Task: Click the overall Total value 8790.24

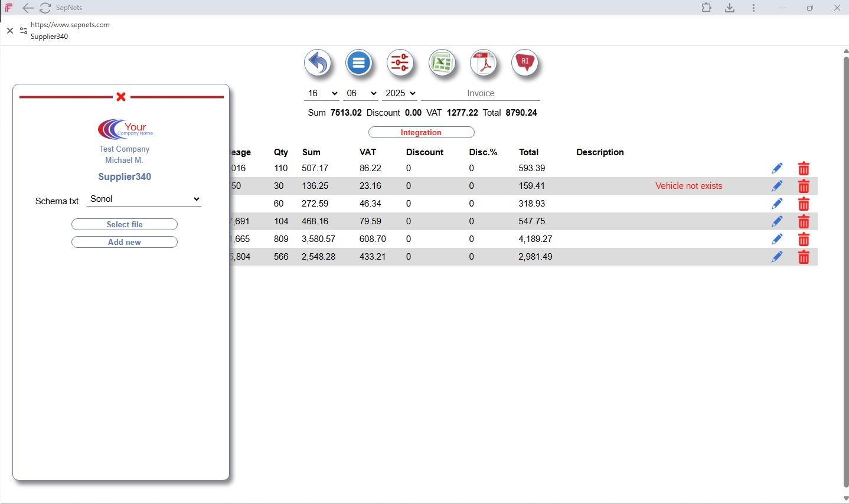Action: pyautogui.click(x=521, y=113)
